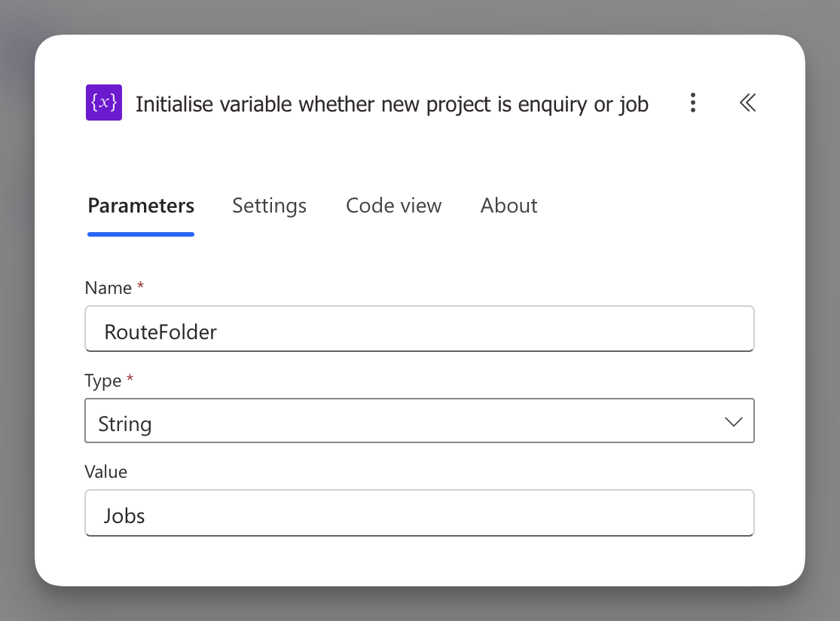The width and height of the screenshot is (840, 621).
Task: Click the Value field label
Action: pos(106,472)
